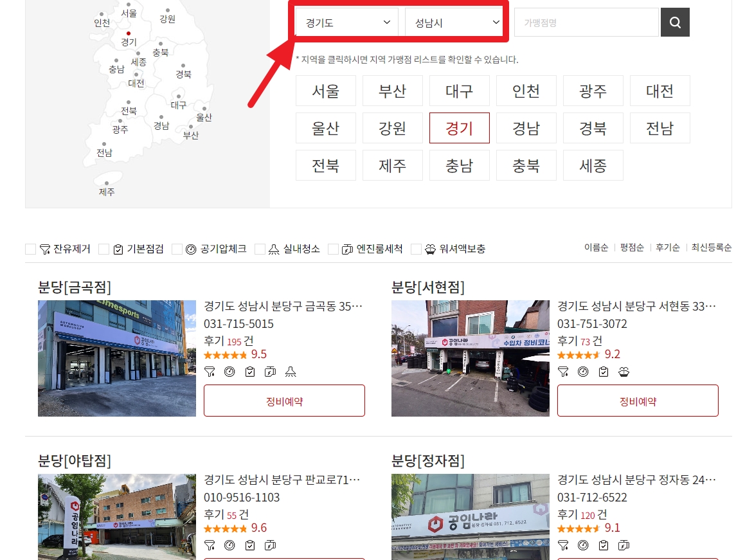Click 서현점 washer fluid icon
Viewport: 754px width, 560px height.
624,372
